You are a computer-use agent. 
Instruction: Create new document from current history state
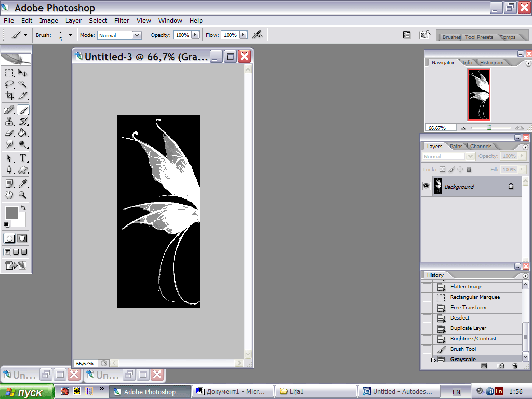[x=484, y=366]
